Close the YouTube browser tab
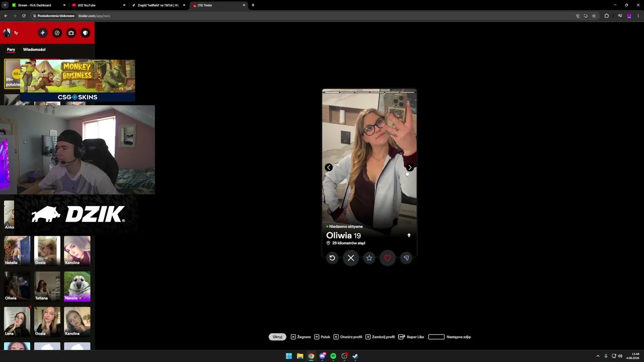Screen dimensions: 644x362 click(124, 5)
